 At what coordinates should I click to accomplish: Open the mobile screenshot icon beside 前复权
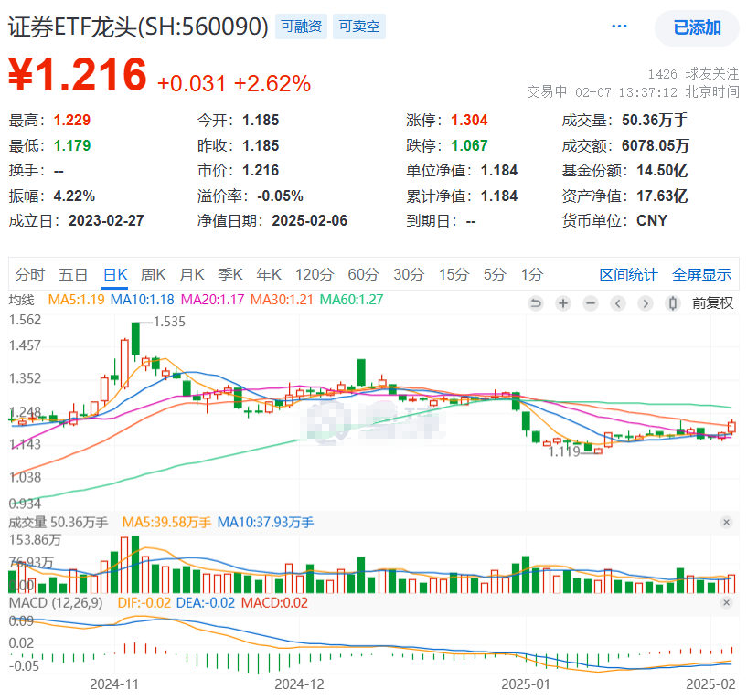pyautogui.click(x=672, y=302)
